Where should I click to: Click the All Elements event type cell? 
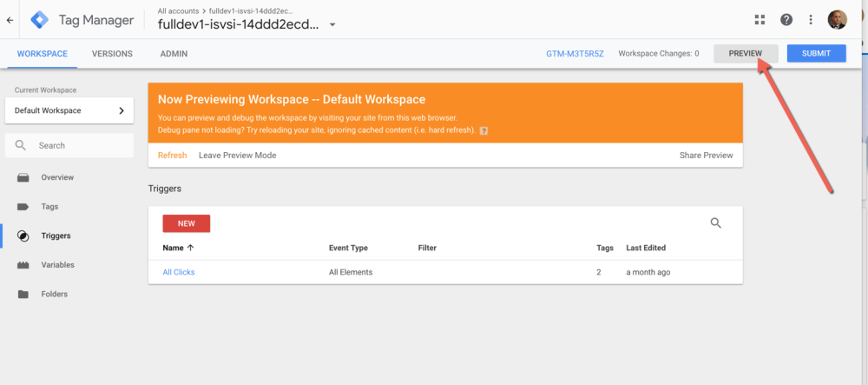[351, 272]
